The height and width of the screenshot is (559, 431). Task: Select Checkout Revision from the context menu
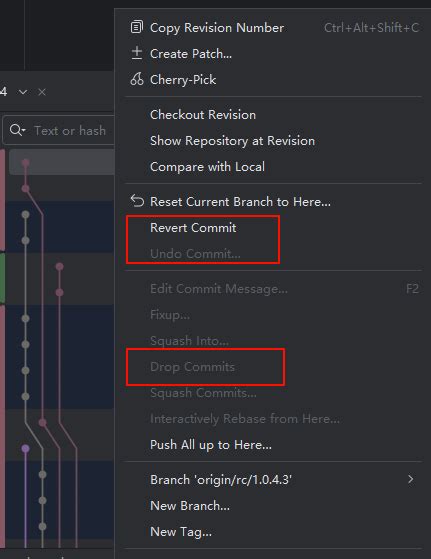pyautogui.click(x=203, y=115)
